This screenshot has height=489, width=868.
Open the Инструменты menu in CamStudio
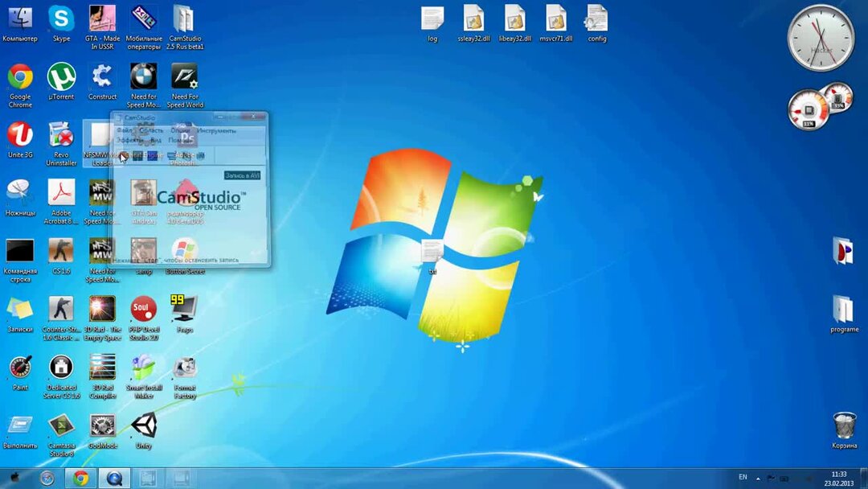point(216,131)
